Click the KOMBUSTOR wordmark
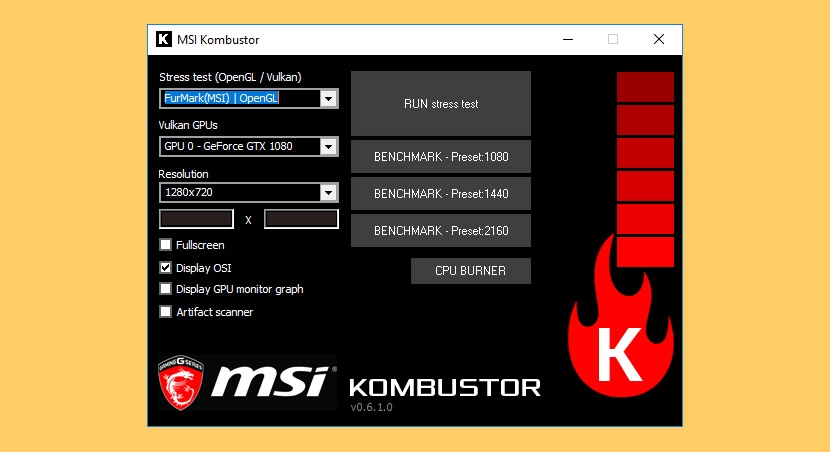Screen dimensions: 830x452 tap(445, 388)
